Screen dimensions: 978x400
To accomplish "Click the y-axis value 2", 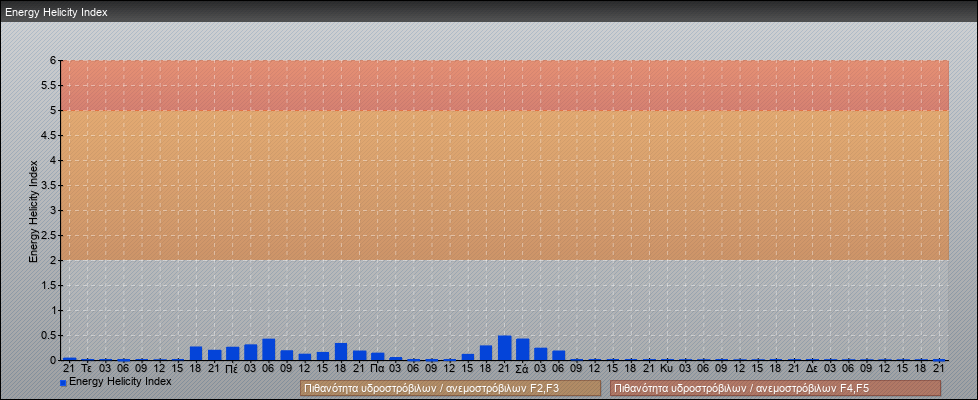I will coord(54,260).
